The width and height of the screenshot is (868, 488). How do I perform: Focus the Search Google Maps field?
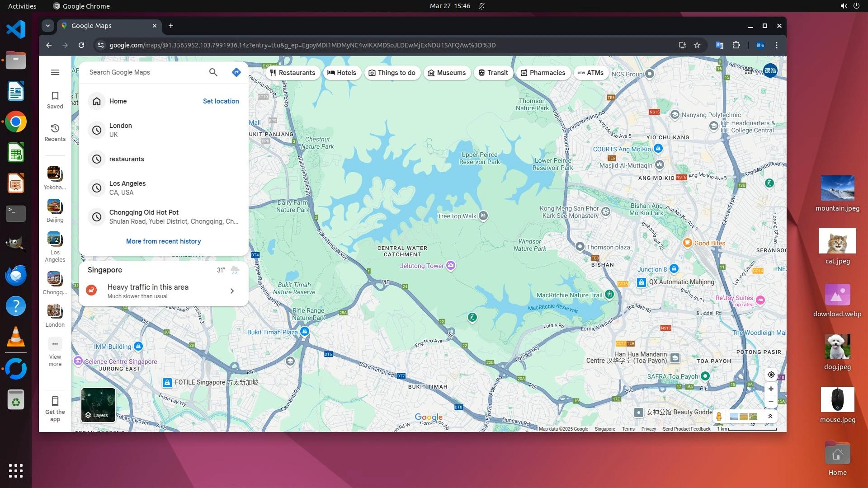click(145, 72)
